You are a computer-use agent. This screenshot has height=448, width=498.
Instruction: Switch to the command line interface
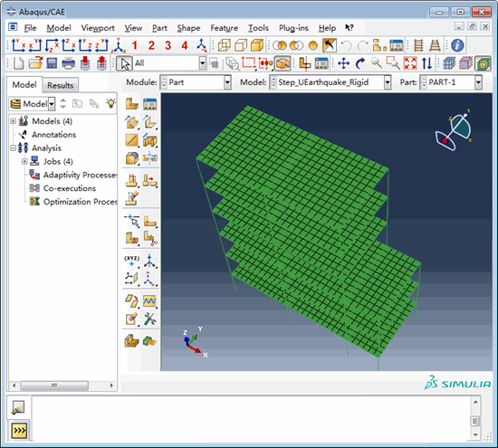(x=19, y=430)
